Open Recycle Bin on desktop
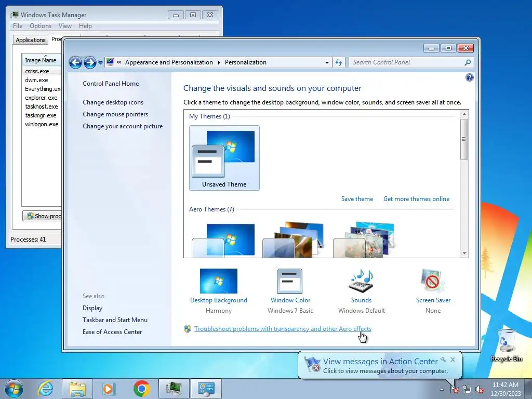Screen dimensions: 532x399 point(506,345)
